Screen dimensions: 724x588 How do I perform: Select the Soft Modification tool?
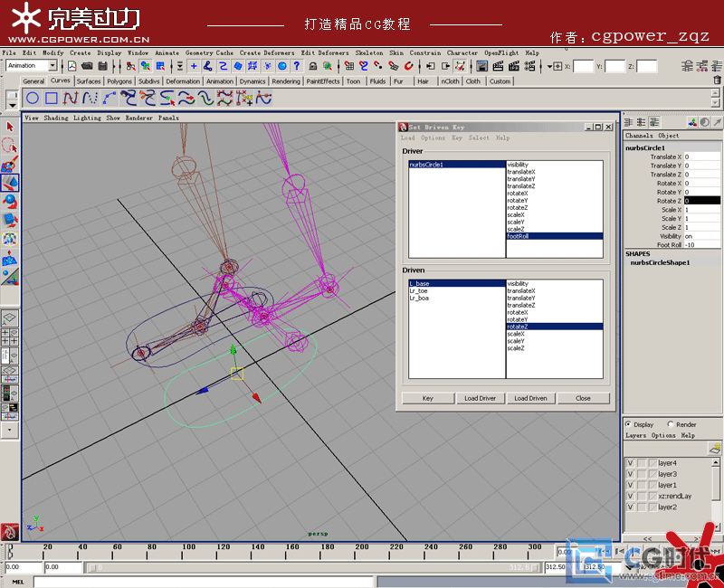(x=10, y=259)
